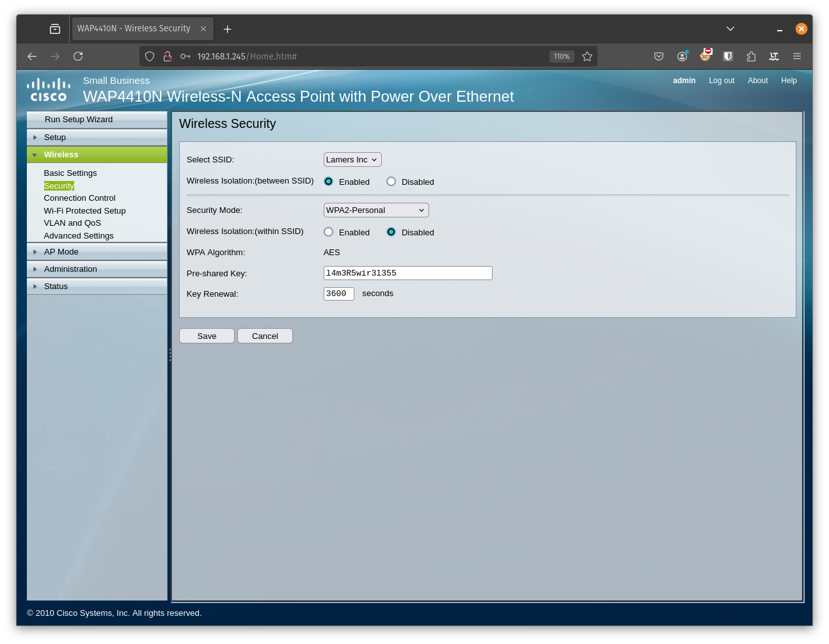Click the Pre-shared Key input field

[407, 273]
